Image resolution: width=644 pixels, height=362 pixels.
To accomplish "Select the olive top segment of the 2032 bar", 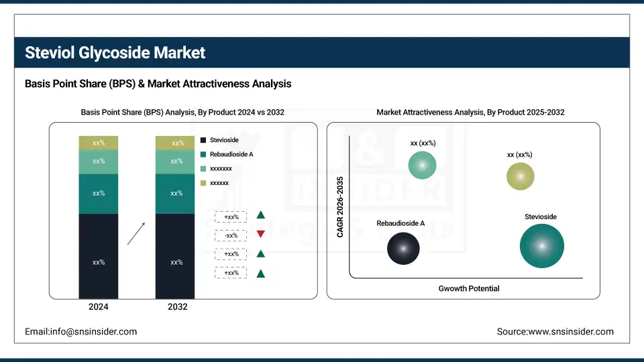I will tap(175, 143).
